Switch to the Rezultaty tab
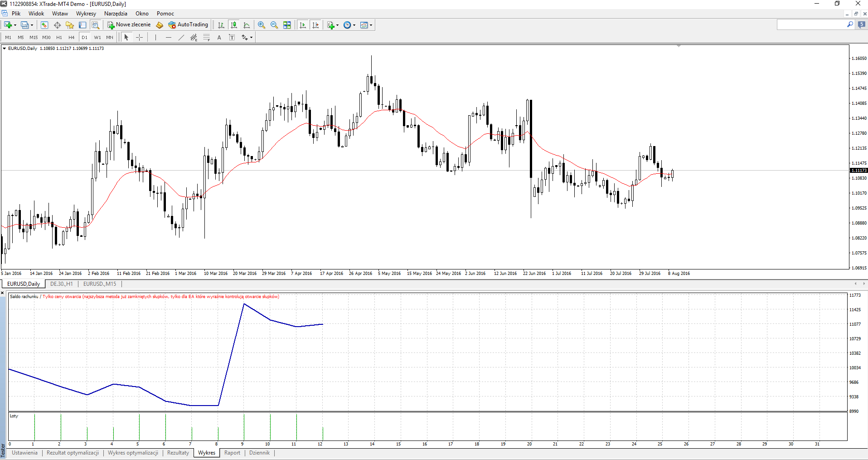 pos(178,453)
